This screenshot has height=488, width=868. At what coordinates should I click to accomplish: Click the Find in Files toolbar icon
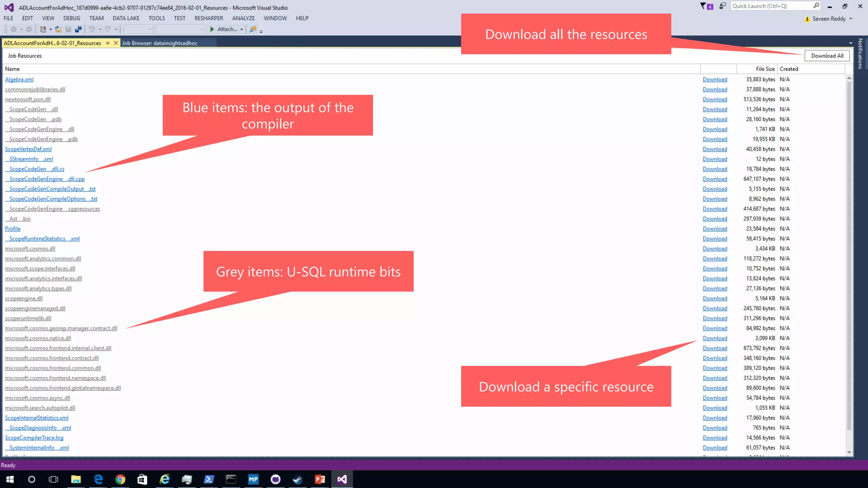(x=253, y=29)
